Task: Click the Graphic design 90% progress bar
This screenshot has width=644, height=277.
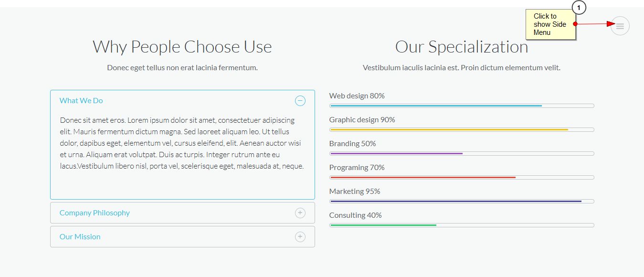Action: point(462,129)
